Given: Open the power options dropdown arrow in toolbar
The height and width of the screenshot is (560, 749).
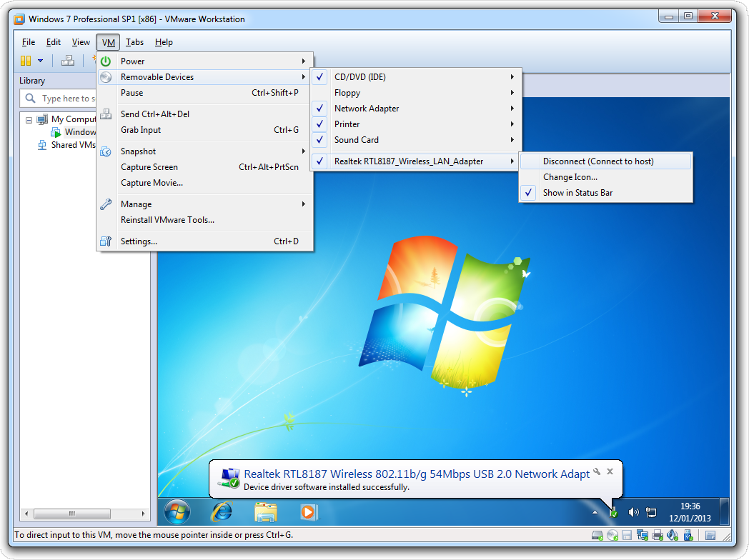Looking at the screenshot, I should tap(41, 61).
